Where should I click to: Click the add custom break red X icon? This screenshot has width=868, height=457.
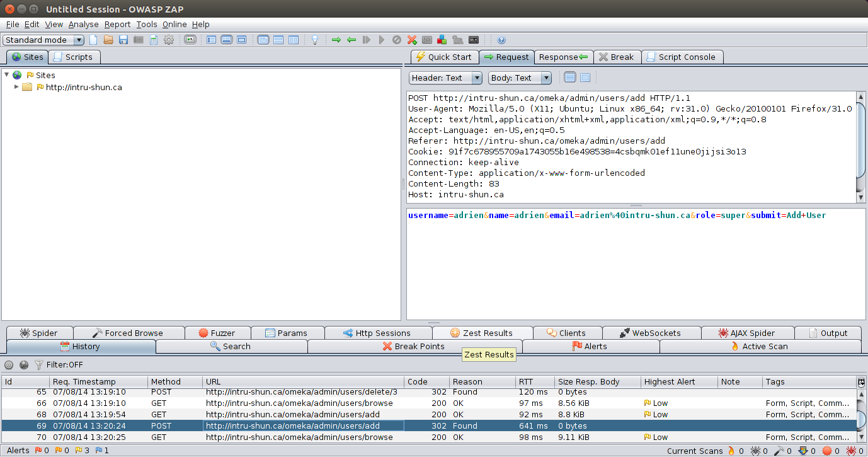click(x=411, y=40)
